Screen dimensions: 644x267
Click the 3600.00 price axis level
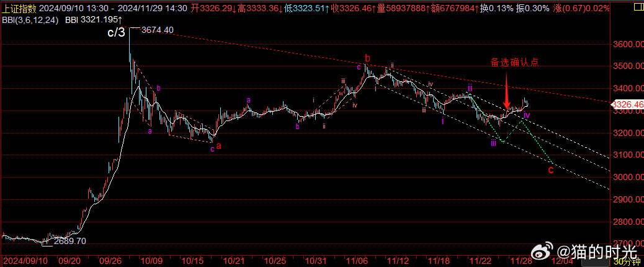click(x=625, y=45)
